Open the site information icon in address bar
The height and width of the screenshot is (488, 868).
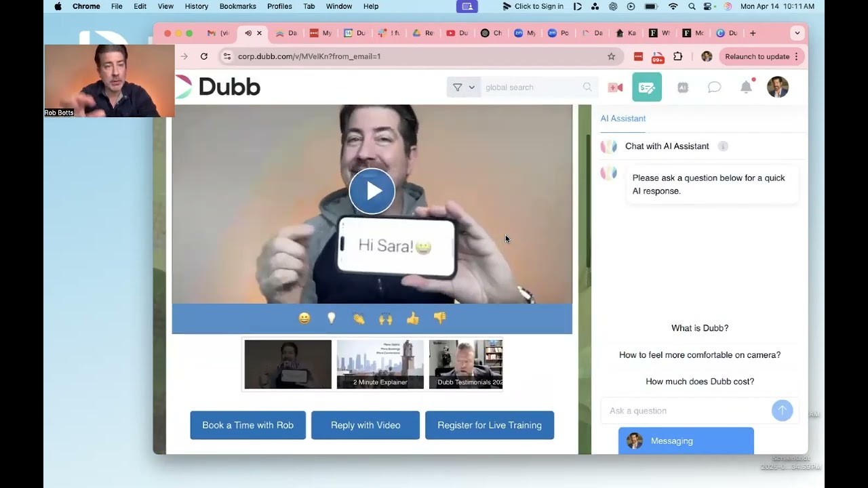[x=227, y=56]
